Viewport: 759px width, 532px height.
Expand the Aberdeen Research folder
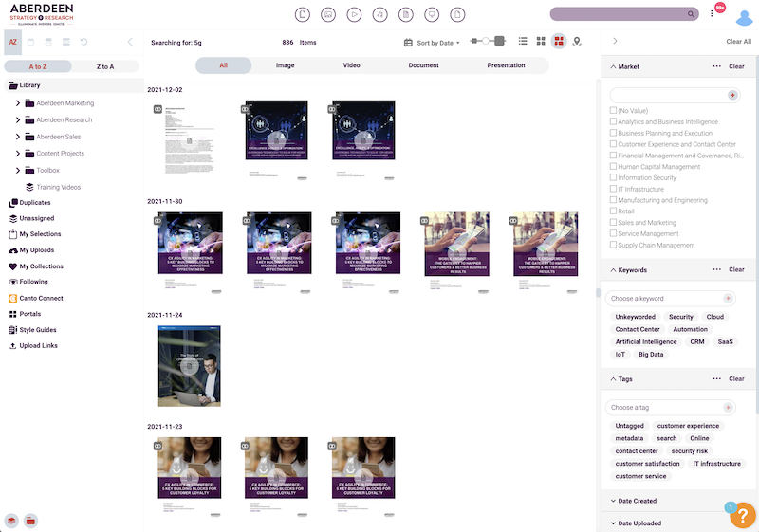pos(18,120)
